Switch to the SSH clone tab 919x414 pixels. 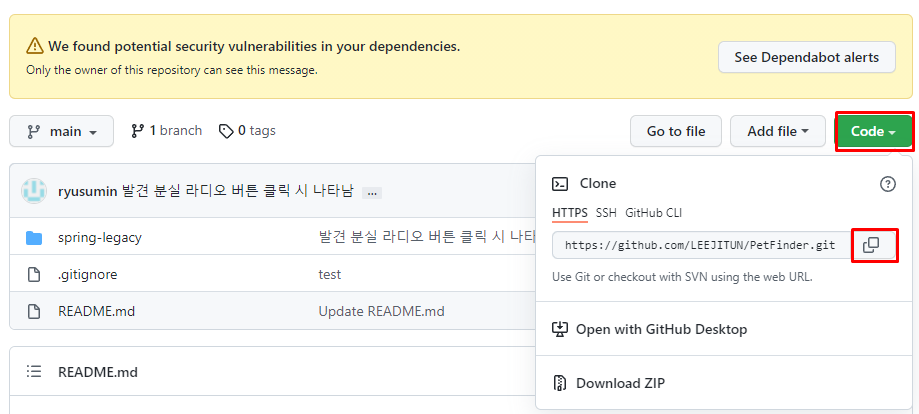607,213
